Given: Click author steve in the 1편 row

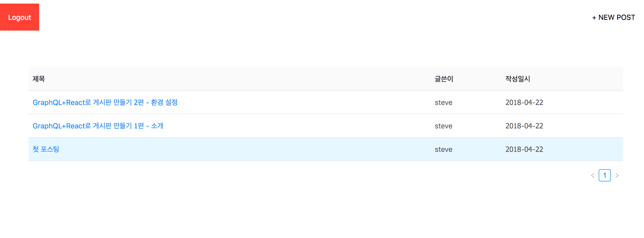Looking at the screenshot, I should (443, 126).
